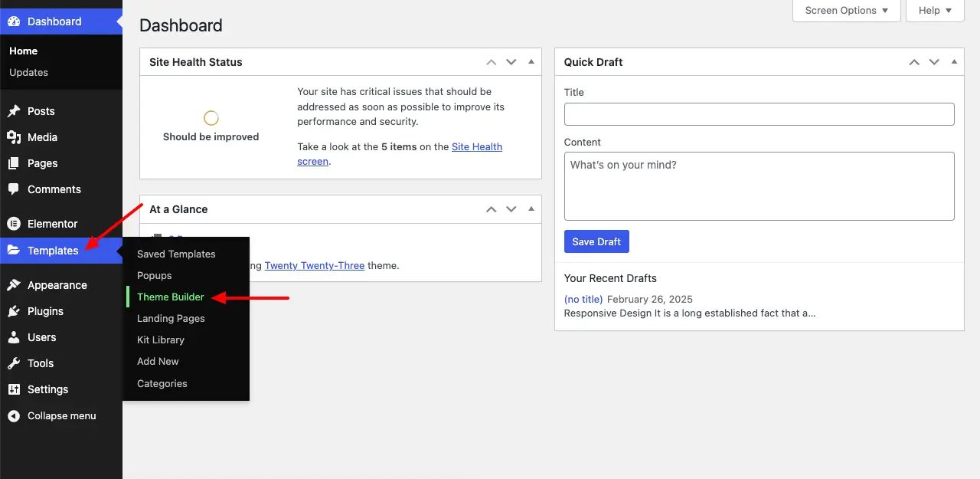Click the Collapse menu arrow icon

(x=14, y=415)
